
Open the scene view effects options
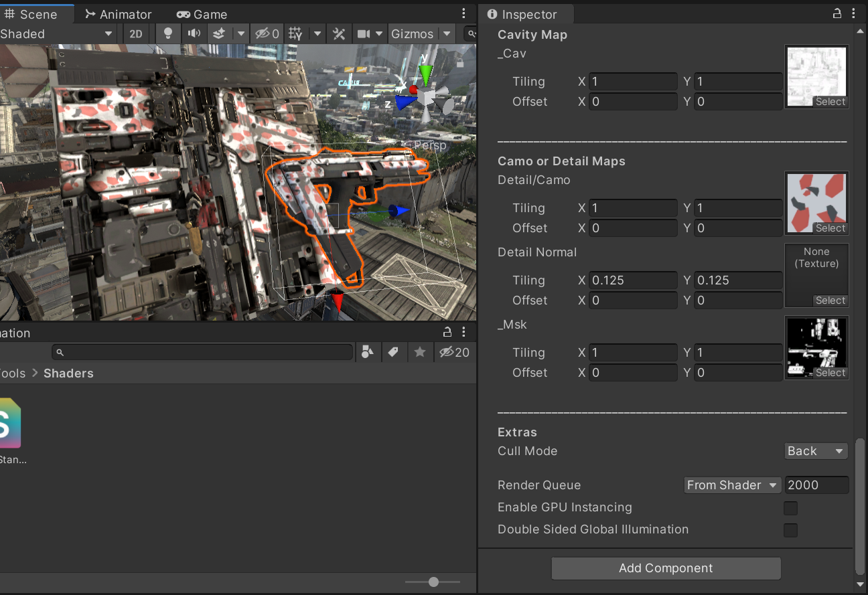click(x=219, y=33)
